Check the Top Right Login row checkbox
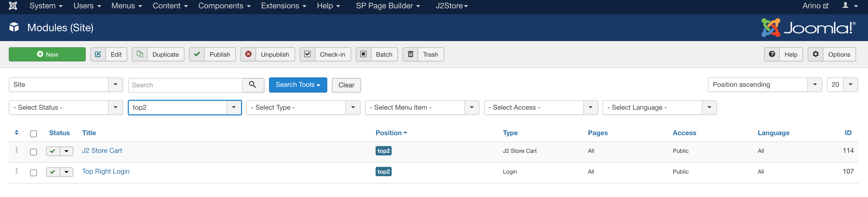 click(33, 172)
